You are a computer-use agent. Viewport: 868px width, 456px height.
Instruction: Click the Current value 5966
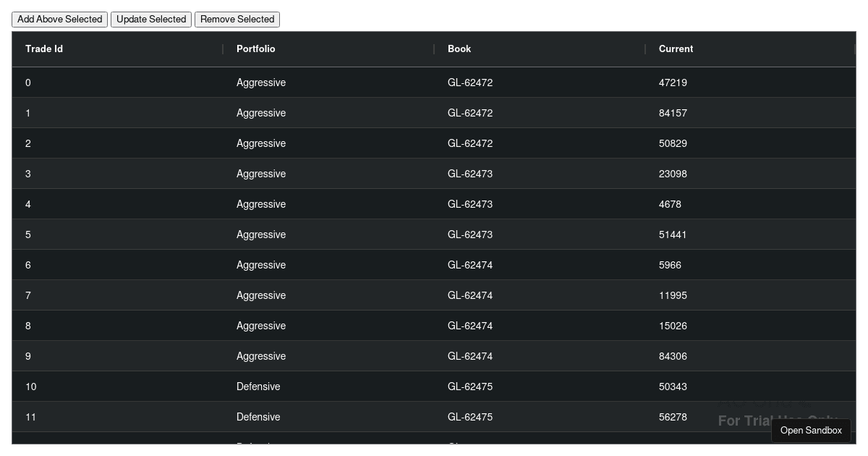pos(670,265)
